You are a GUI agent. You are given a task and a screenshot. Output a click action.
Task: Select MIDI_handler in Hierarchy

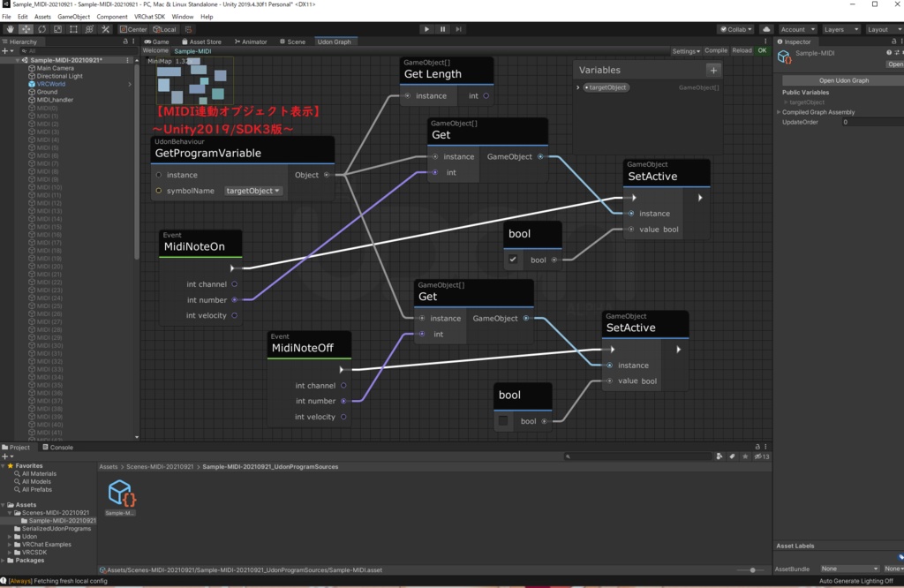click(55, 100)
